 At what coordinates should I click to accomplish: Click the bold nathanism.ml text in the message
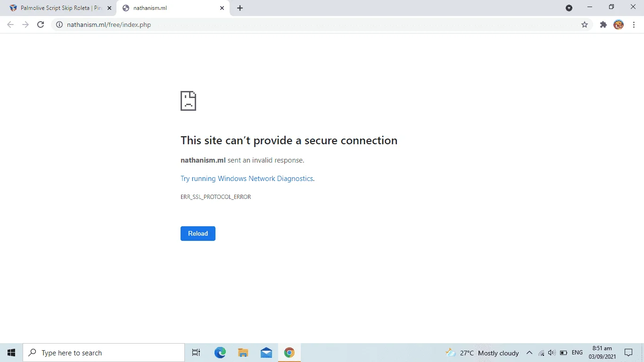pyautogui.click(x=203, y=160)
